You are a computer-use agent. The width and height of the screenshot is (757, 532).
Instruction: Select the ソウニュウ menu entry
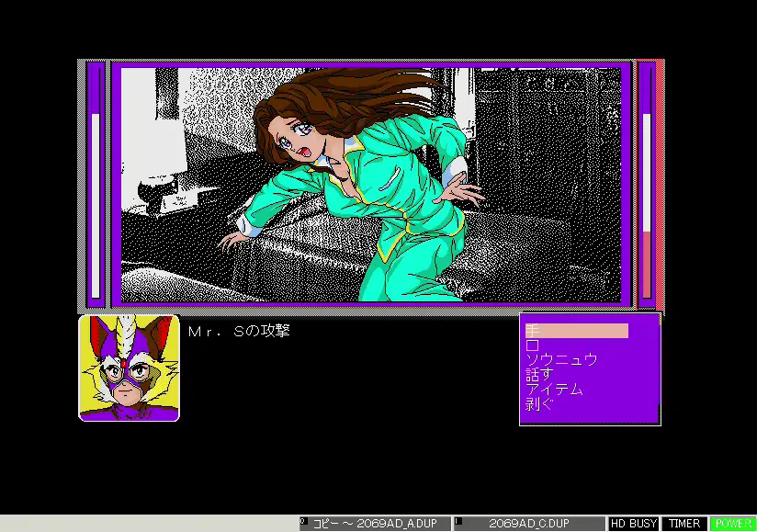[x=561, y=359]
